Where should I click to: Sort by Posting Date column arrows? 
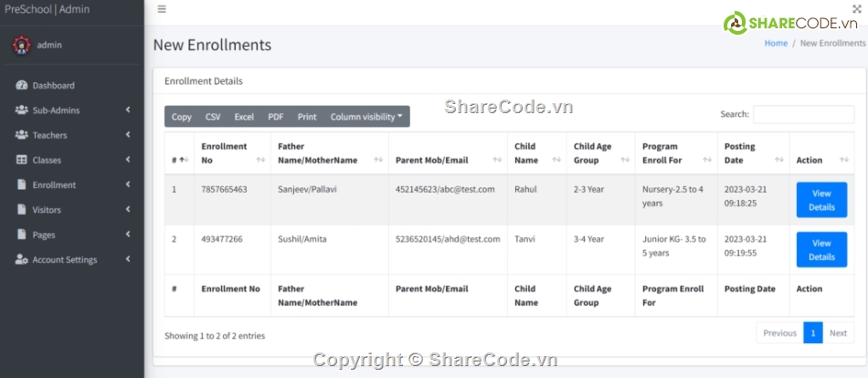(x=779, y=160)
